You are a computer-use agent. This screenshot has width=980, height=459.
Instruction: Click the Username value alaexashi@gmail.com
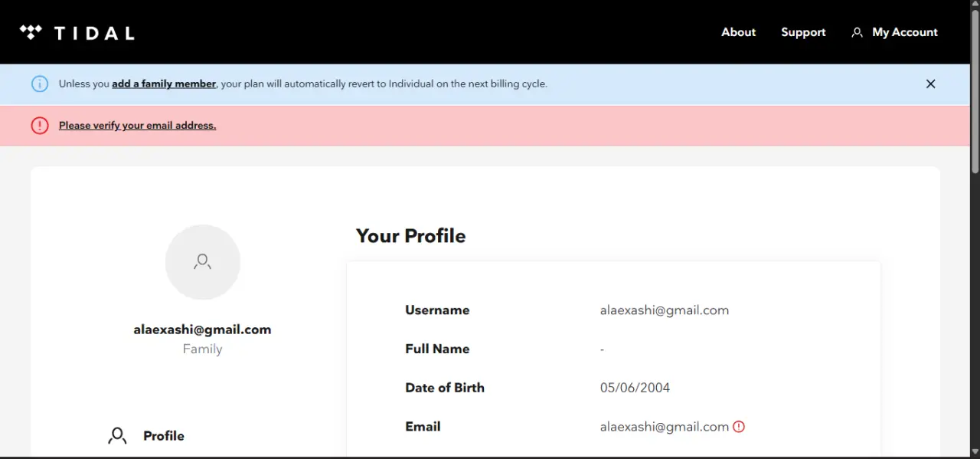[x=665, y=310]
